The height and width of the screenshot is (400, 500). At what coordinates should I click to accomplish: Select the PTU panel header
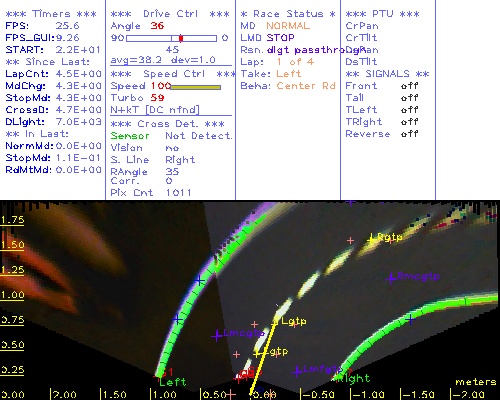[382, 14]
